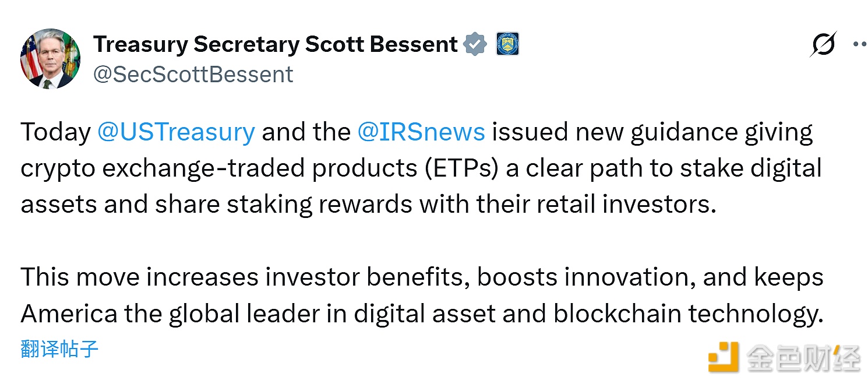
Task: Open the @USTreasury mention link
Action: (x=176, y=132)
